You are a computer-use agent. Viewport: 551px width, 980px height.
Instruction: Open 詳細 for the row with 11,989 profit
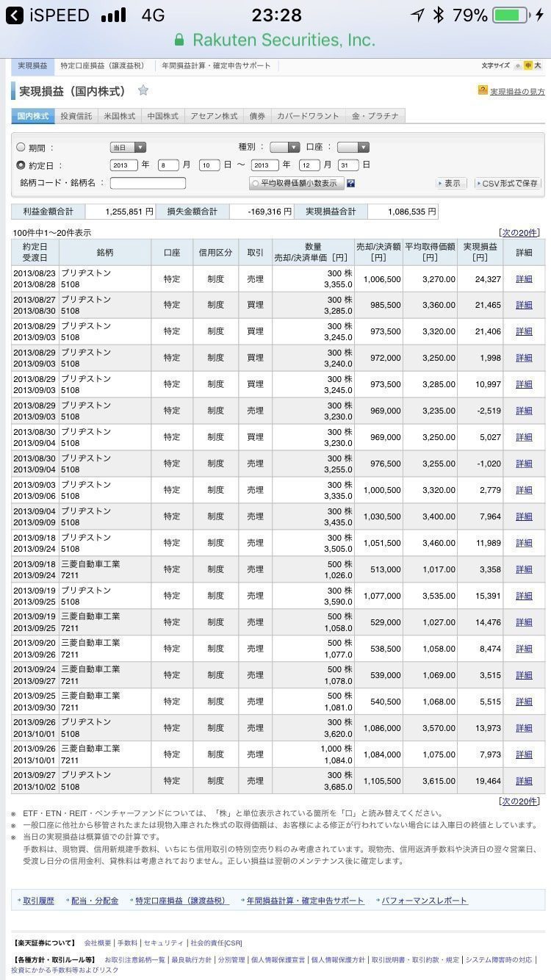[524, 543]
